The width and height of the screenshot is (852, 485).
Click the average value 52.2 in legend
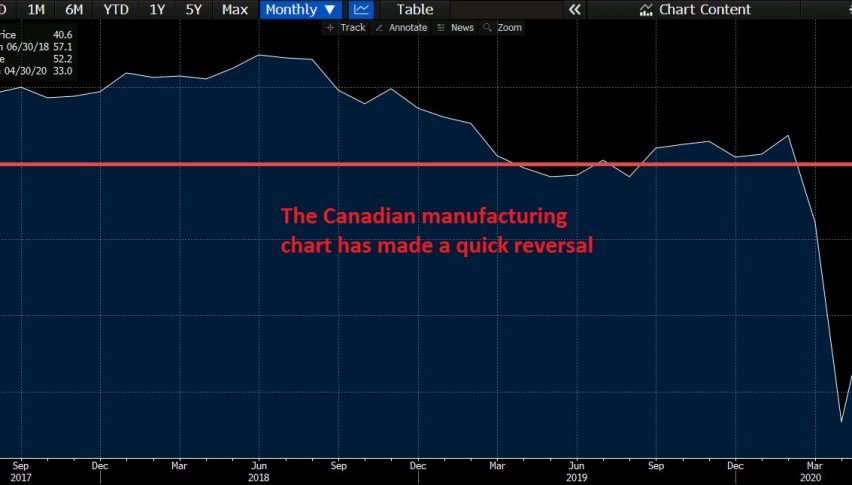point(62,59)
